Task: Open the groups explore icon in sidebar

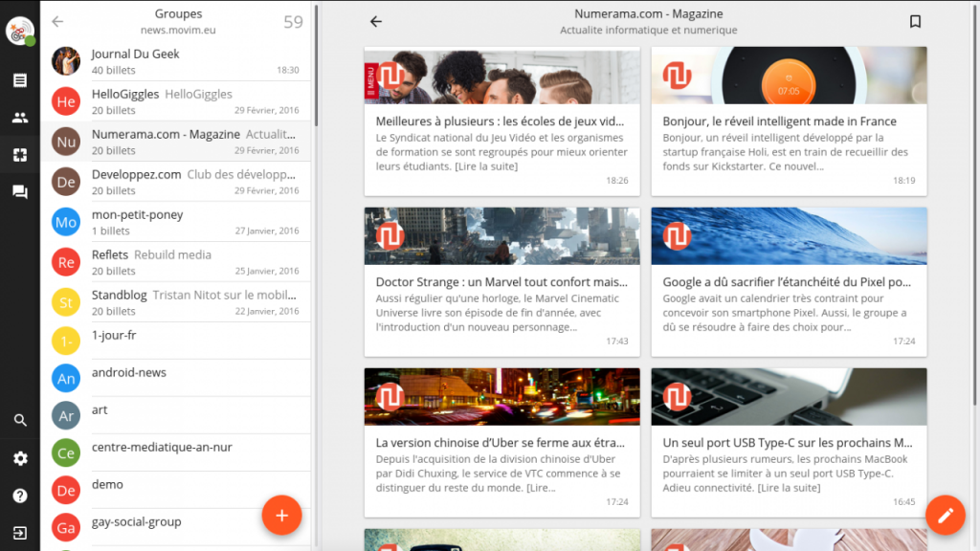Action: click(x=20, y=154)
